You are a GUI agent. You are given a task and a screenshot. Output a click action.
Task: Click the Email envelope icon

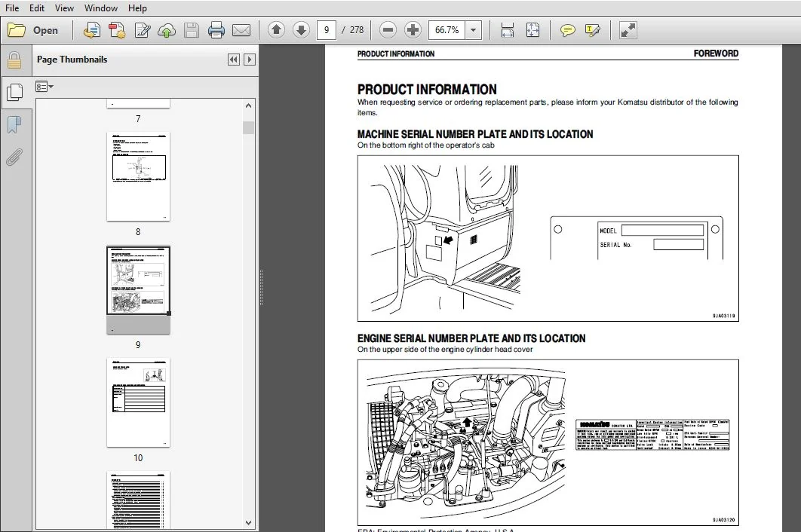click(241, 30)
